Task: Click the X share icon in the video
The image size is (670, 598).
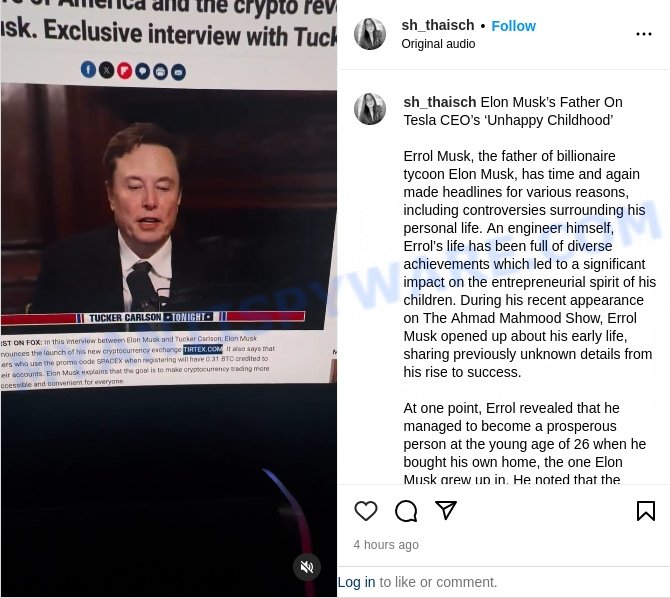Action: coord(106,70)
